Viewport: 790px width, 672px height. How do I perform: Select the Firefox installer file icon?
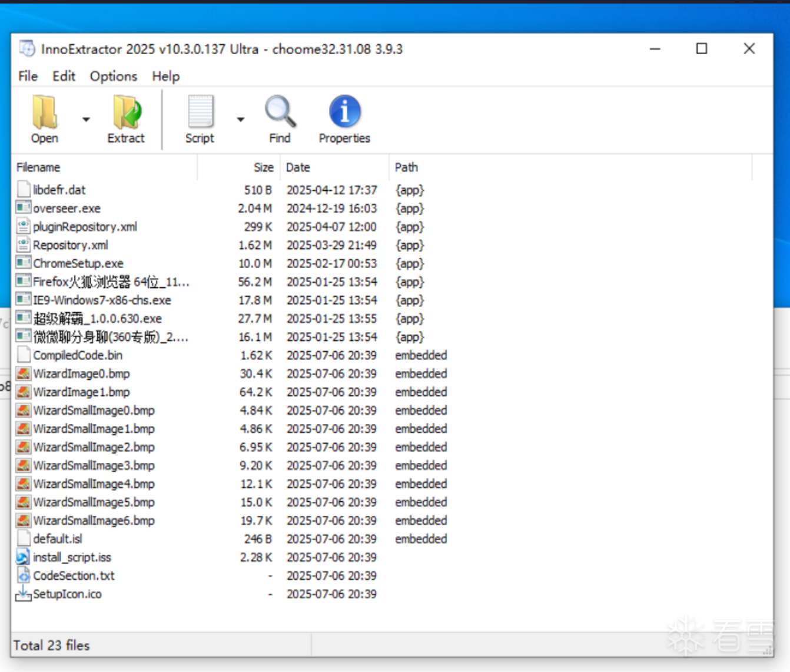(24, 281)
